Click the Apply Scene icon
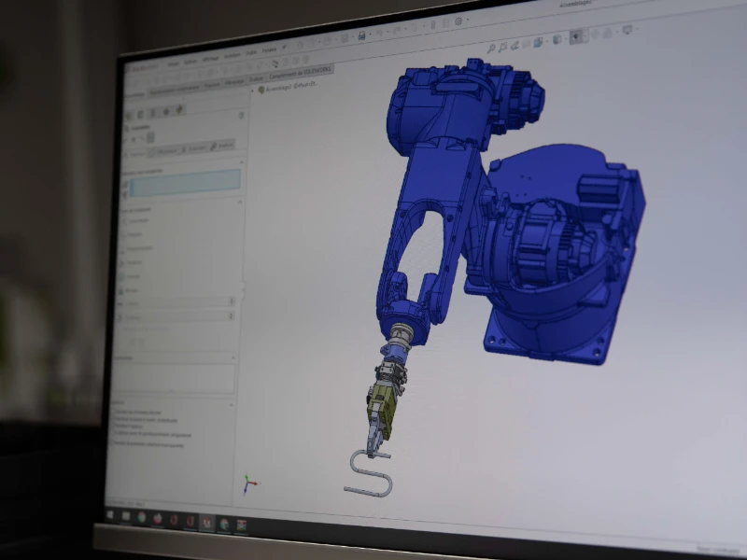Screen dimensions: 747x560 click(x=608, y=33)
